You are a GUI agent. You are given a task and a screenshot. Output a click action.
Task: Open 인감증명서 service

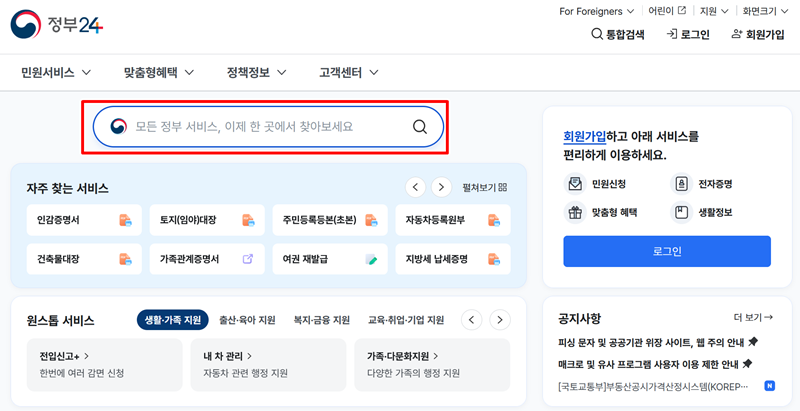coord(84,220)
